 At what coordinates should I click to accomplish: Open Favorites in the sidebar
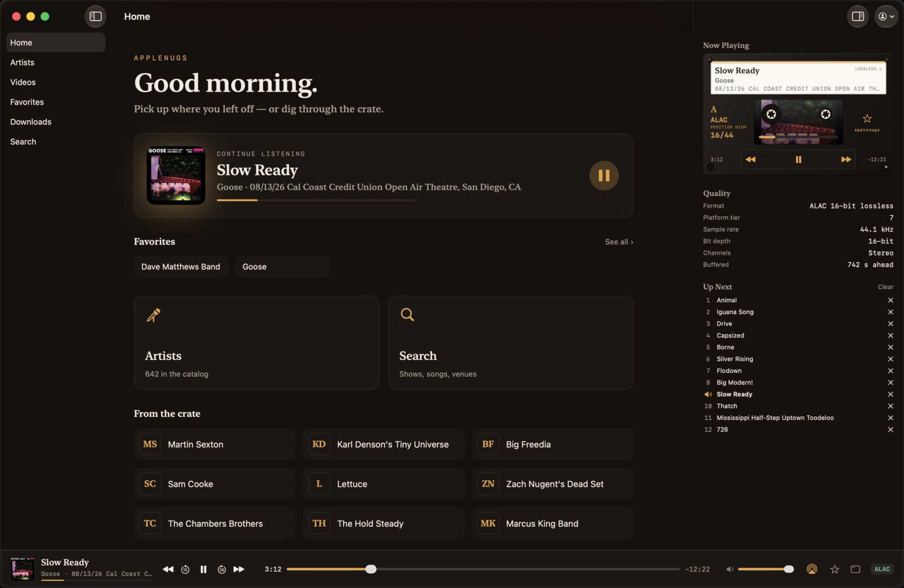coord(55,102)
